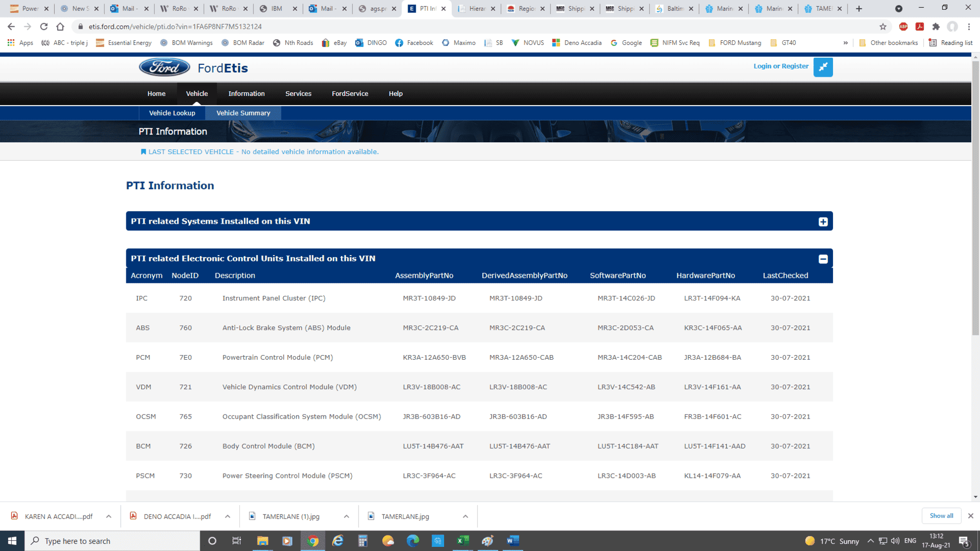The width and height of the screenshot is (980, 551).
Task: Click the Home menu item
Action: [x=156, y=93]
